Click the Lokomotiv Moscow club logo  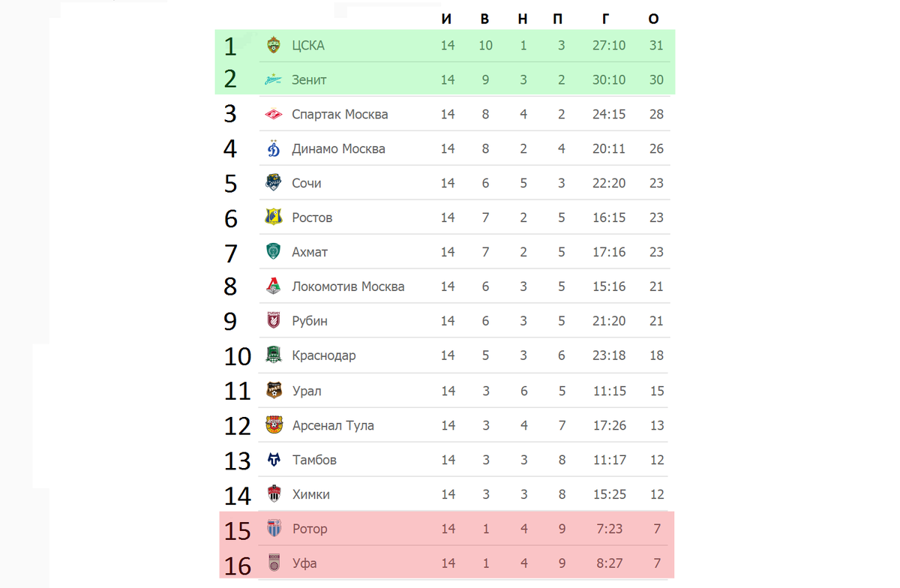click(x=274, y=286)
